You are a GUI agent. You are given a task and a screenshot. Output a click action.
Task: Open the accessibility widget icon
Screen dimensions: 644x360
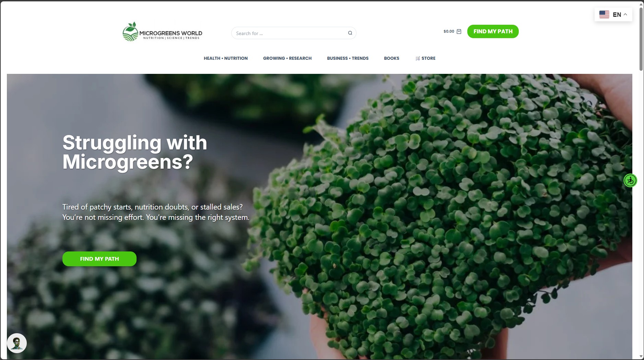point(630,180)
